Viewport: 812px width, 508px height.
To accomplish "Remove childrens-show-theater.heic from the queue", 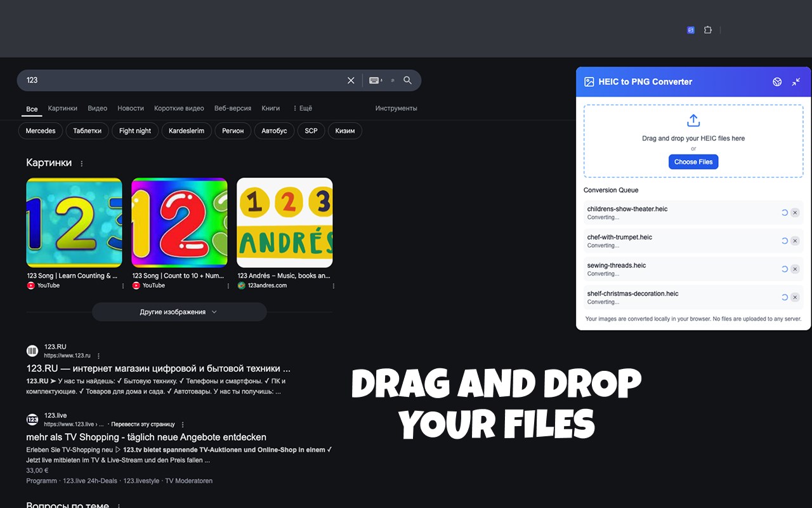I will (795, 213).
